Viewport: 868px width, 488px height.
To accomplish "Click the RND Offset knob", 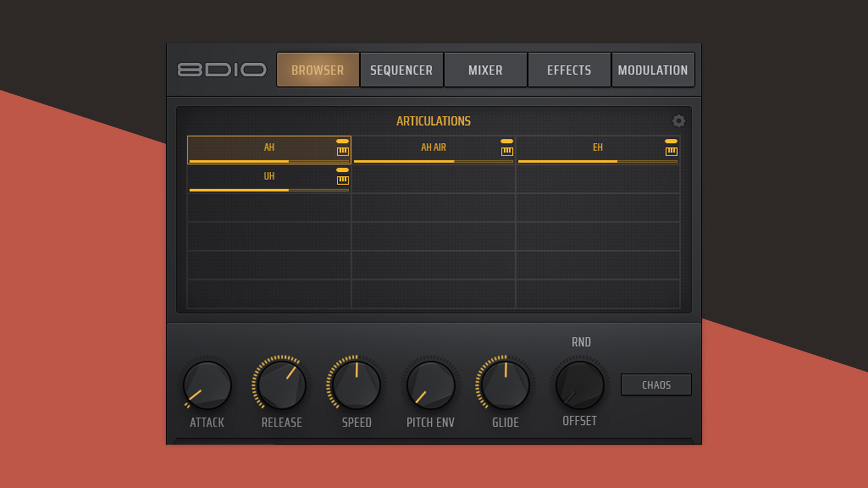I will (580, 385).
